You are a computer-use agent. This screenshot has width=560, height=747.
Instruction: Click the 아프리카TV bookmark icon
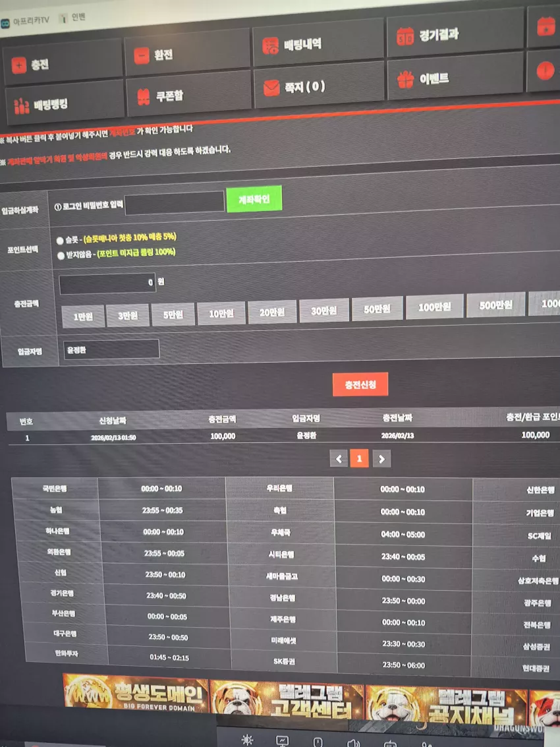[x=5, y=23]
